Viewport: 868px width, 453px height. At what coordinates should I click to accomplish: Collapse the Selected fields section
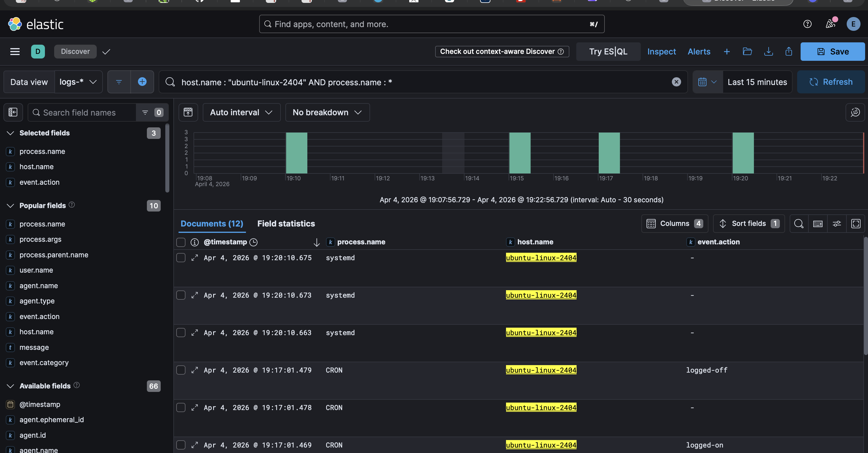coord(10,133)
